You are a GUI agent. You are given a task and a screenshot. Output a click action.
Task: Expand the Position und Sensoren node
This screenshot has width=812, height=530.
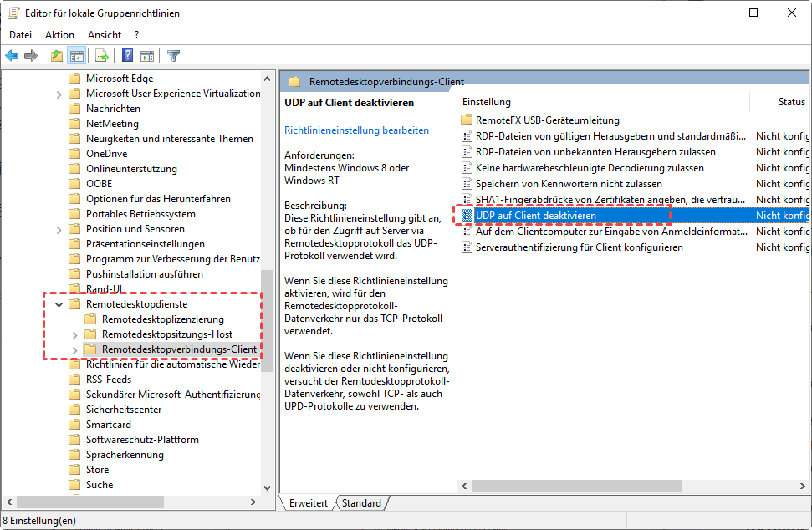[x=59, y=229]
